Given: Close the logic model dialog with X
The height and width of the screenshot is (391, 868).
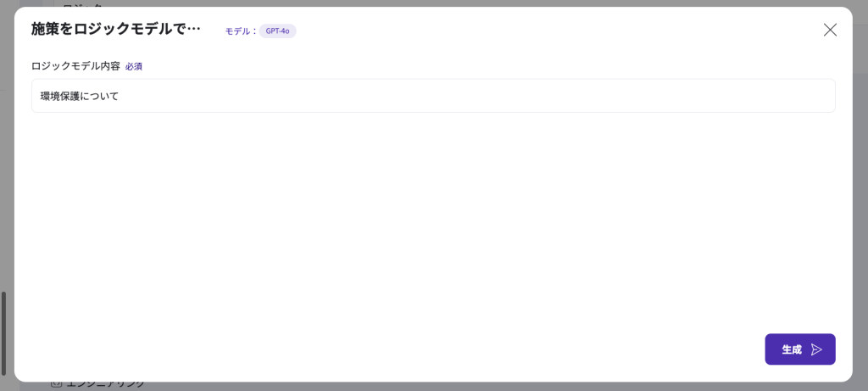Looking at the screenshot, I should pos(830,30).
